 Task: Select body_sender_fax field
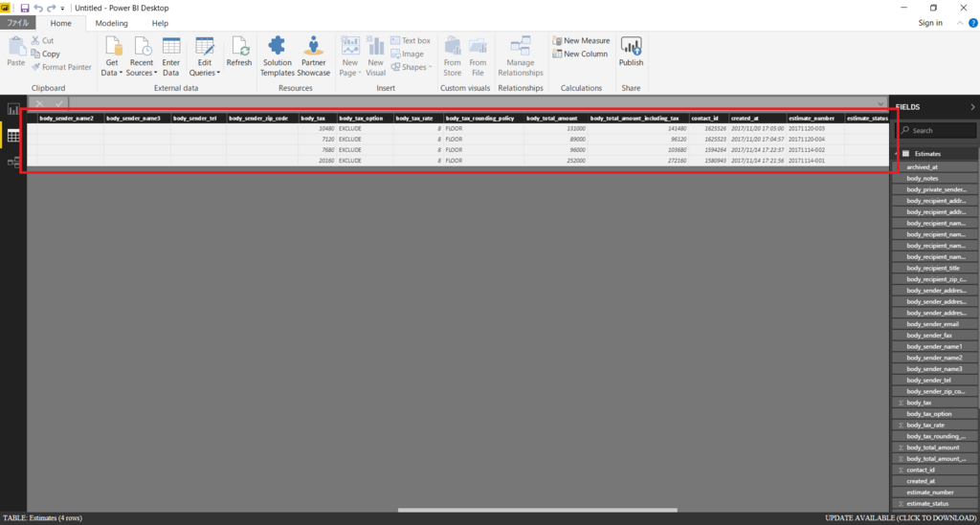[934, 336]
